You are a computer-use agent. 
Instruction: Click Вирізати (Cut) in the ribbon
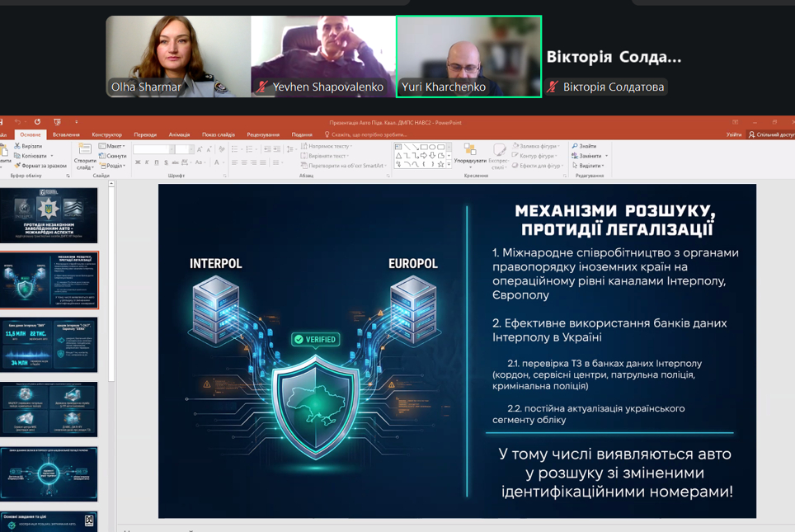click(x=28, y=146)
